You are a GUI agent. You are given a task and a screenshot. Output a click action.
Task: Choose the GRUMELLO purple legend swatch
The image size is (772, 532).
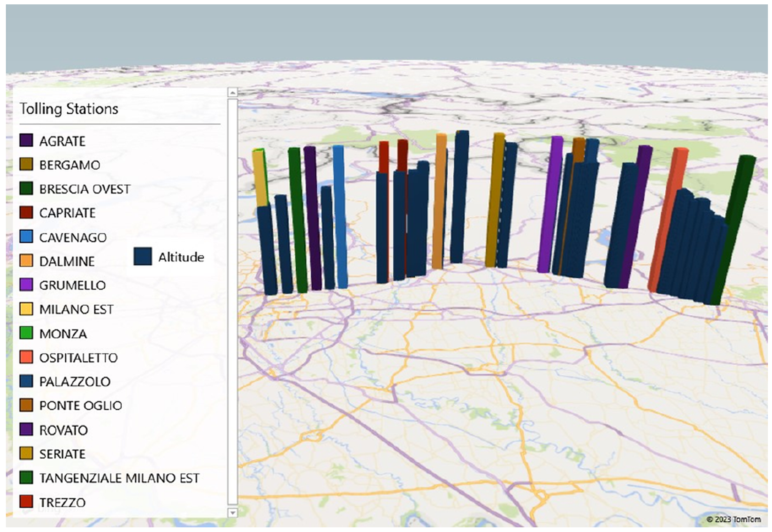click(26, 285)
